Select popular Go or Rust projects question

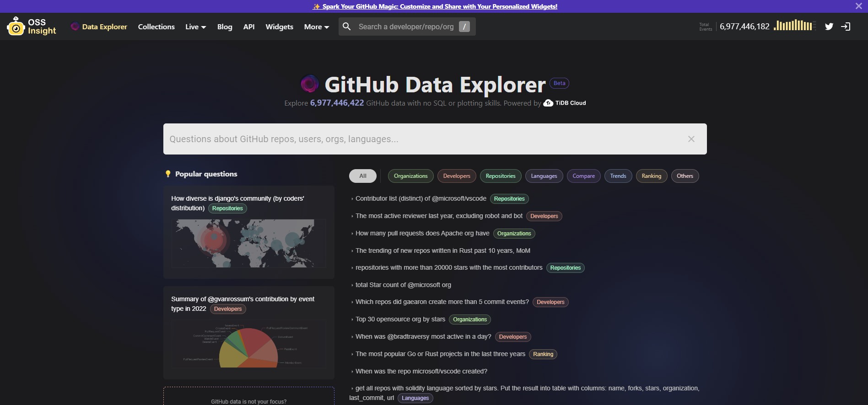coord(440,354)
